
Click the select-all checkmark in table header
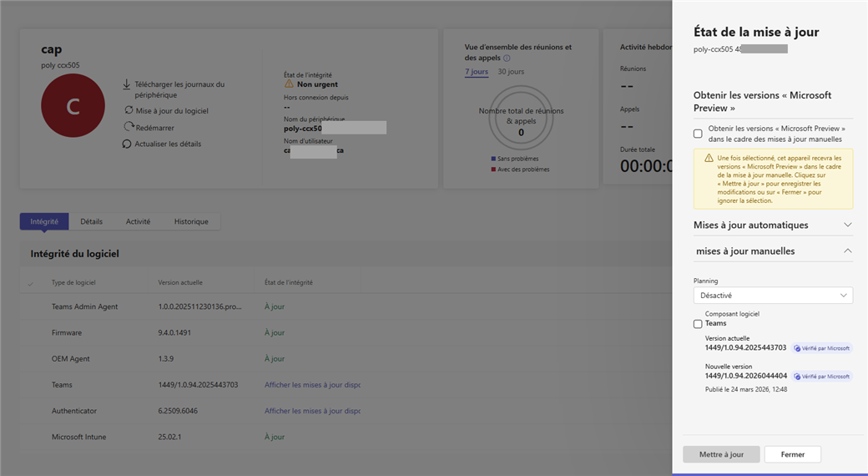pos(31,283)
